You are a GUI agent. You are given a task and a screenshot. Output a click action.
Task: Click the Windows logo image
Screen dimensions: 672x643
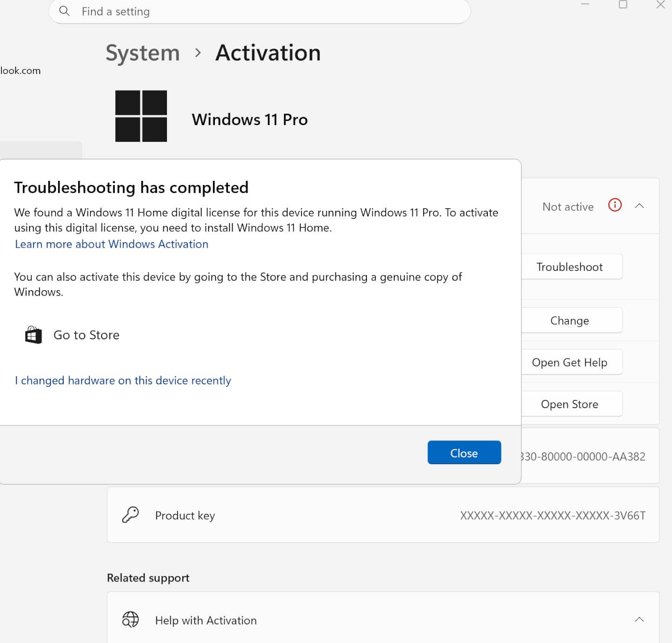(x=141, y=116)
